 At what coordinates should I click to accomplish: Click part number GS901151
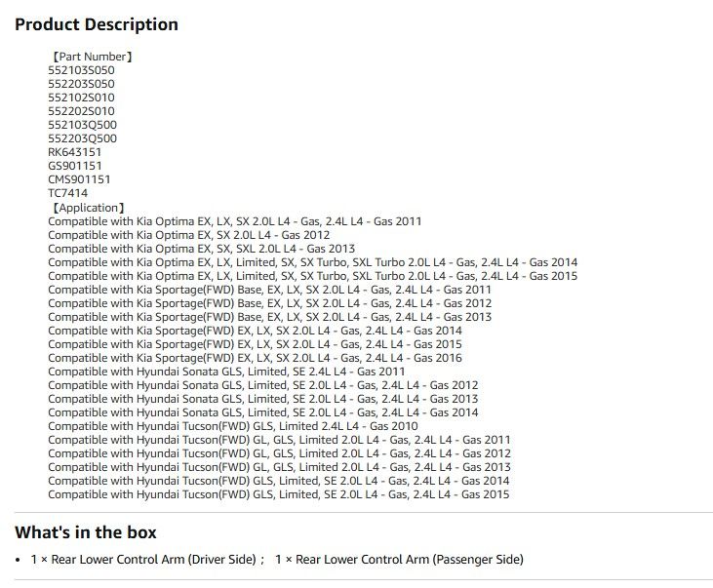click(74, 166)
